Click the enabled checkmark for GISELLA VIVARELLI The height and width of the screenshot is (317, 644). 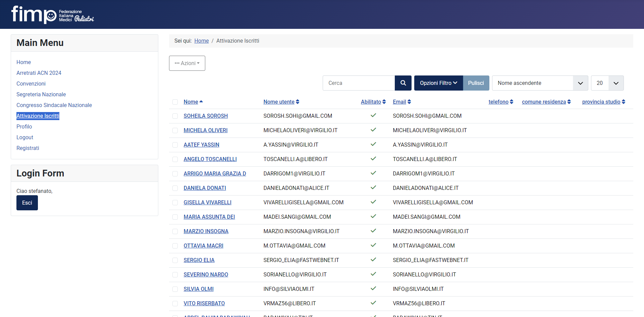tap(373, 202)
